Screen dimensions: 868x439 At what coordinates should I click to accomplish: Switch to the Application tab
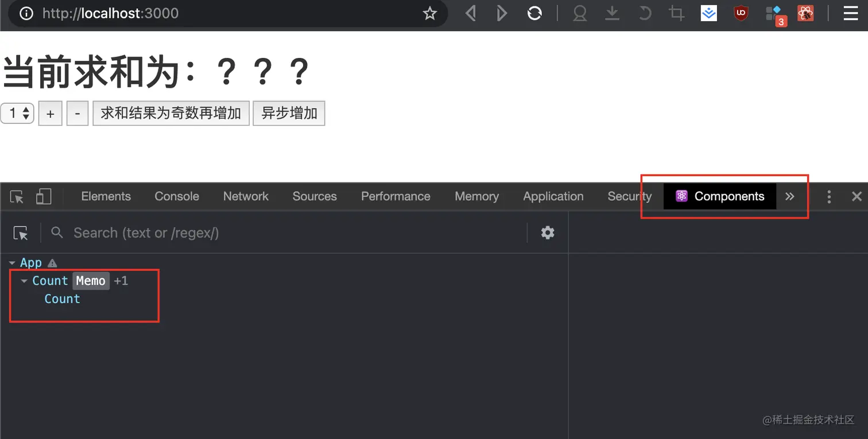point(553,196)
